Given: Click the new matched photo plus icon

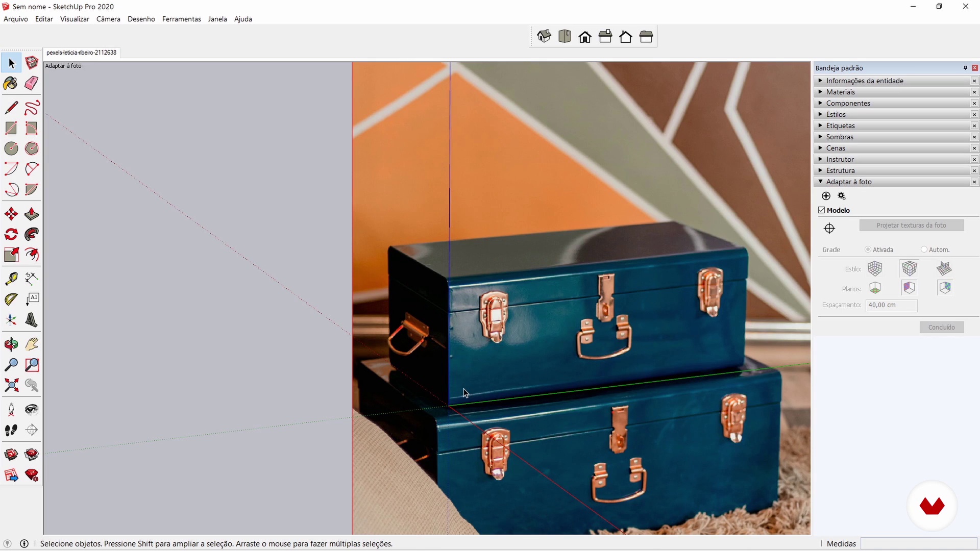Looking at the screenshot, I should pyautogui.click(x=826, y=196).
